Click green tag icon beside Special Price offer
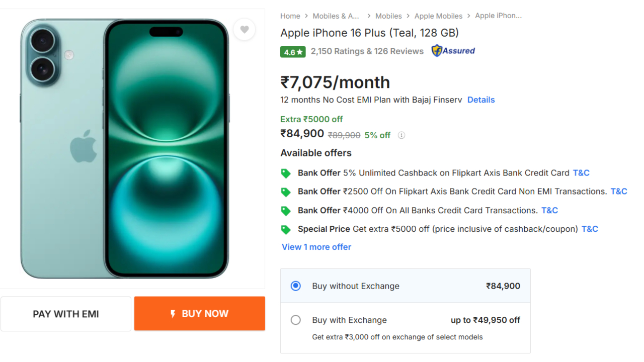This screenshot has height=362, width=644. tap(286, 230)
